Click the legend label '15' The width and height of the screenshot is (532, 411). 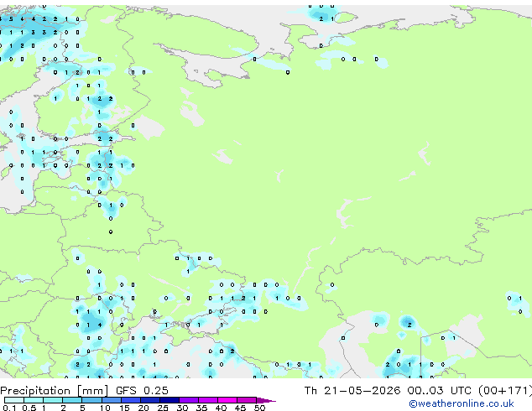(x=124, y=408)
